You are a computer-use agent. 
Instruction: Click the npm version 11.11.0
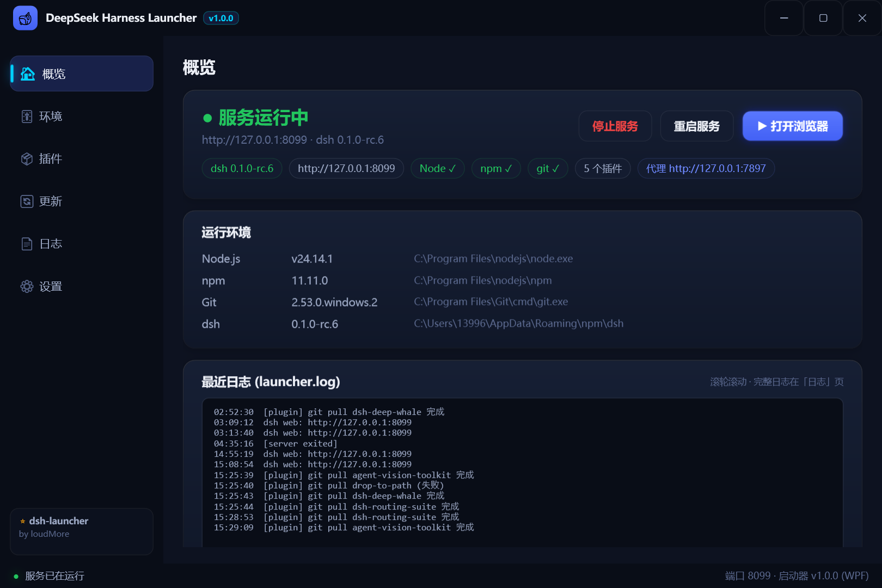(310, 280)
